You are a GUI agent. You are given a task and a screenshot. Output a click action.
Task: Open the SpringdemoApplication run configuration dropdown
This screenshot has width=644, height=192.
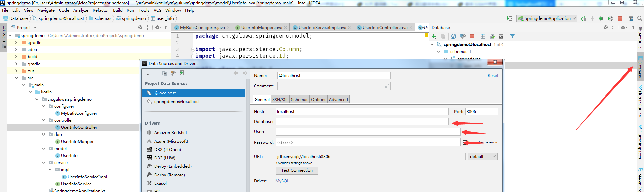tap(547, 18)
